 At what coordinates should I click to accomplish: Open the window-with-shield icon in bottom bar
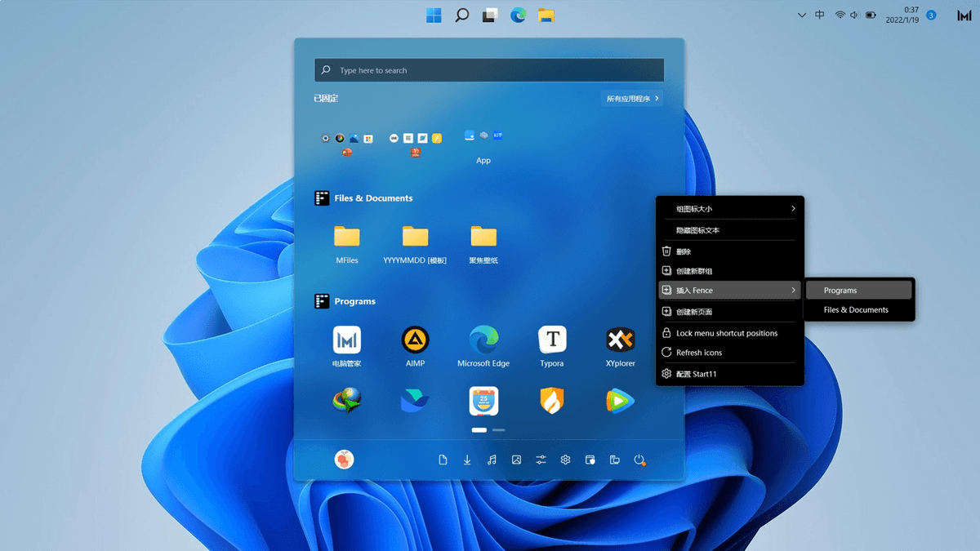click(590, 460)
